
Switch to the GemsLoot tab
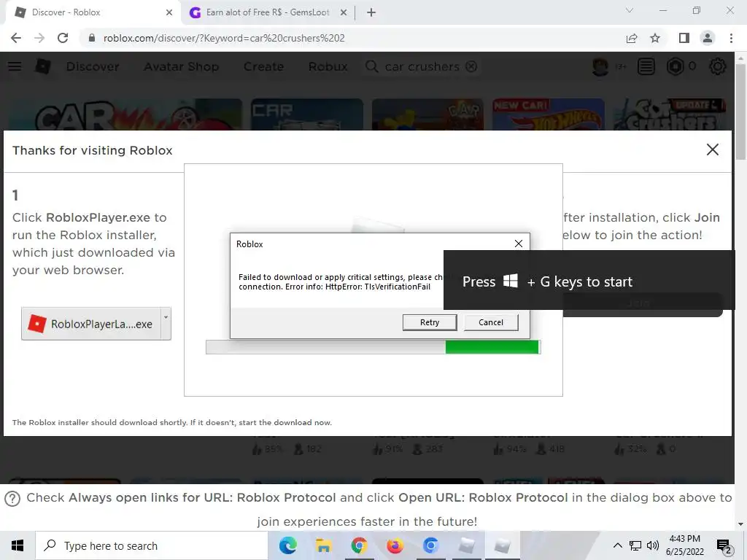coord(267,12)
